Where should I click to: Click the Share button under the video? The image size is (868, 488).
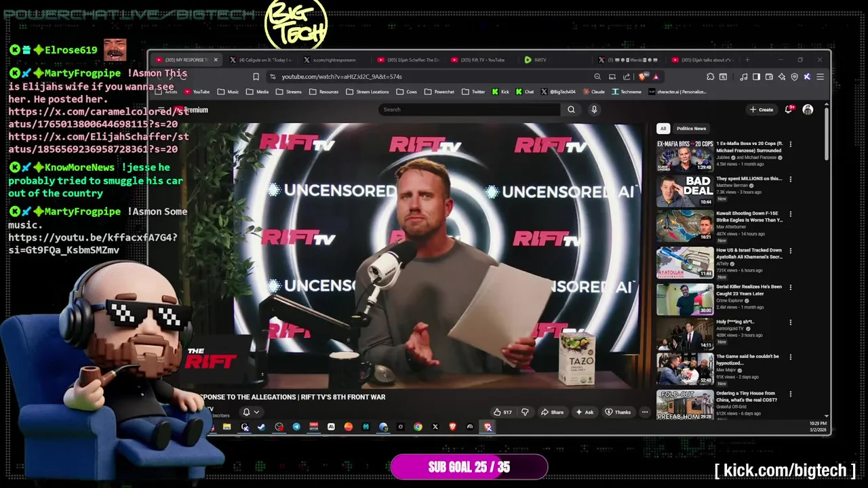point(552,412)
